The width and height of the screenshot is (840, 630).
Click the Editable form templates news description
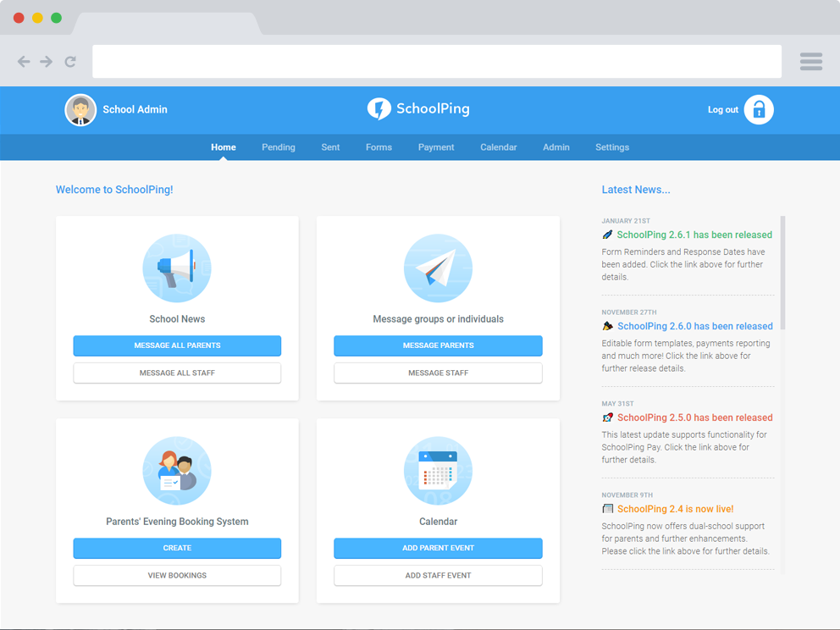coord(686,356)
